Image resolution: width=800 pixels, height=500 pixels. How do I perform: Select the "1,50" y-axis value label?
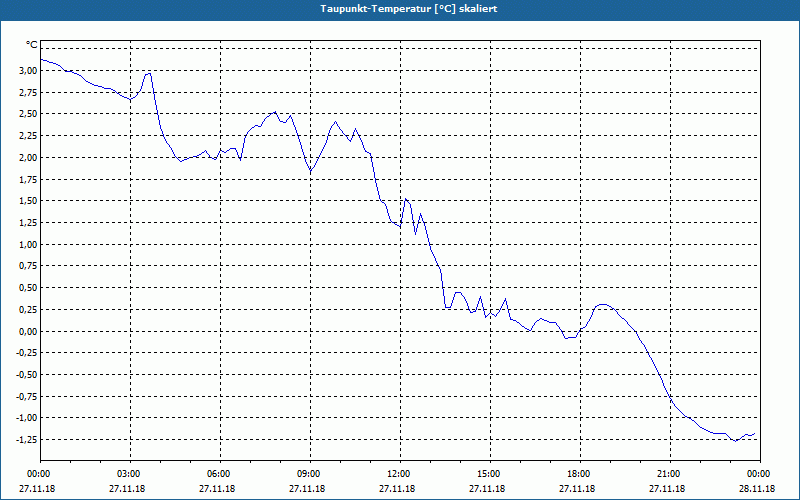tap(29, 201)
